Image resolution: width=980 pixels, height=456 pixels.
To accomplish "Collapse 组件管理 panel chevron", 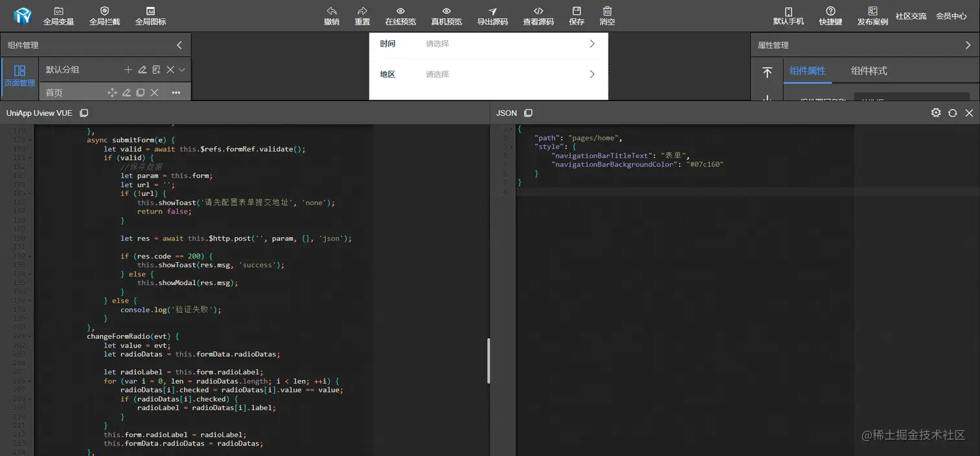I will click(180, 45).
